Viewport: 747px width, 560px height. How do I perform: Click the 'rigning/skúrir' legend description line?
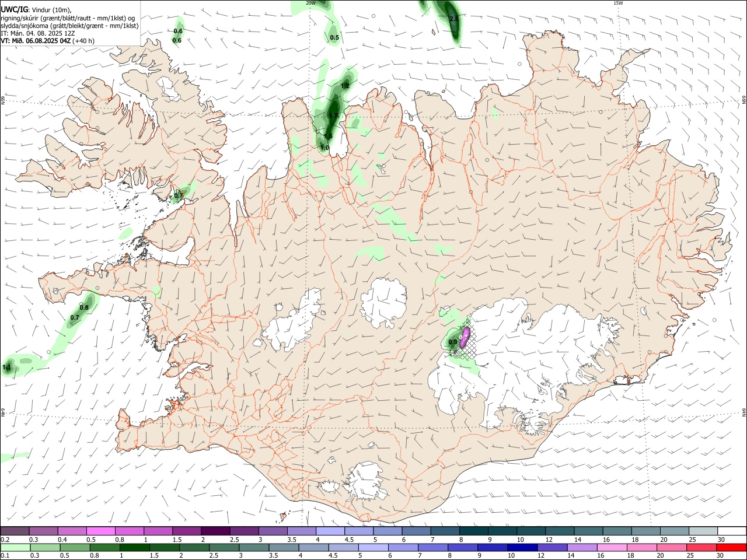(x=68, y=17)
